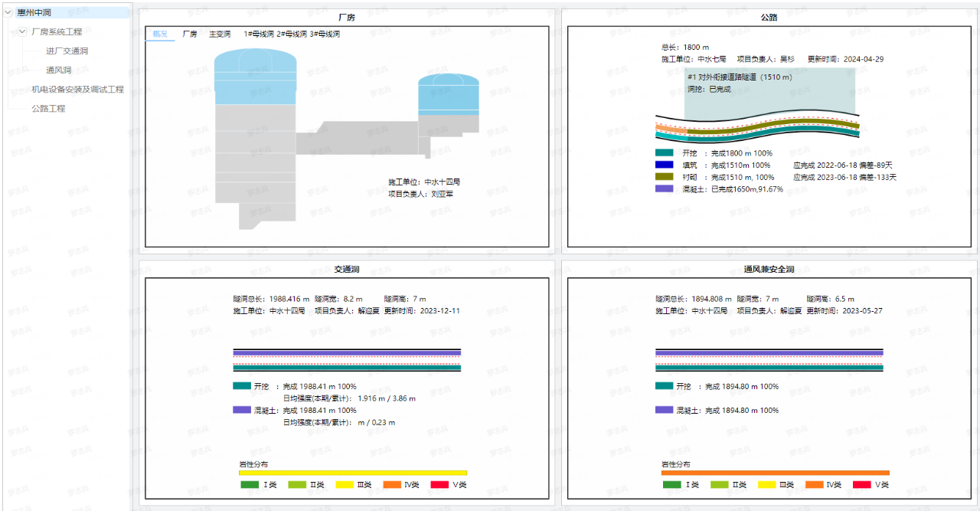Select the 通风洞 tree node
Image resolution: width=980 pixels, height=511 pixels.
click(x=58, y=70)
